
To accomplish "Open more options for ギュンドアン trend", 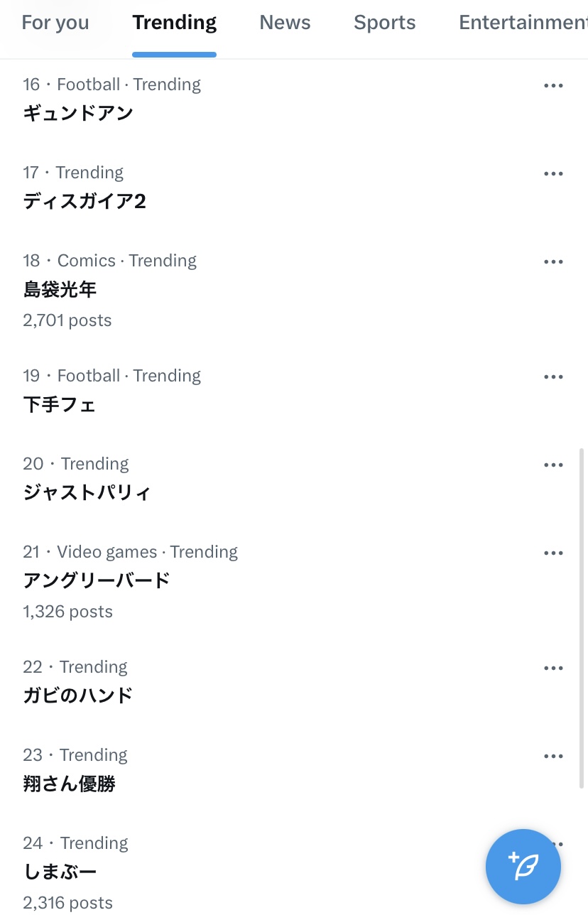I will [x=553, y=86].
